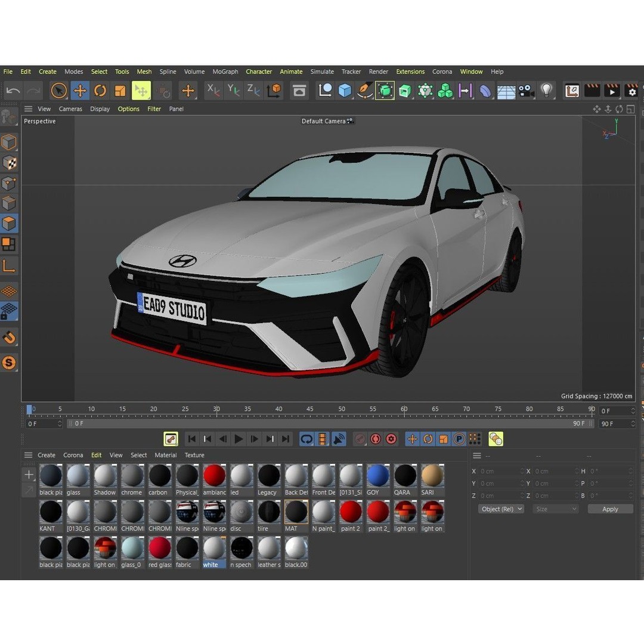Render to Picture Viewer
Image resolution: width=644 pixels, height=644 pixels.
tap(612, 91)
